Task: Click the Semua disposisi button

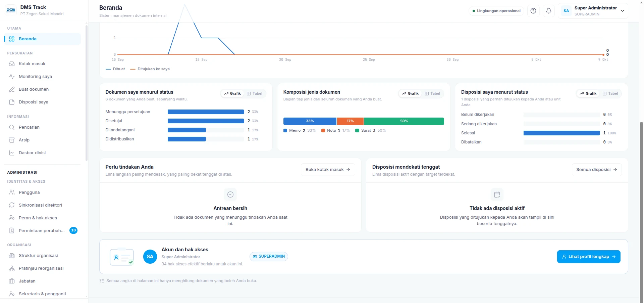Action: 597,170
